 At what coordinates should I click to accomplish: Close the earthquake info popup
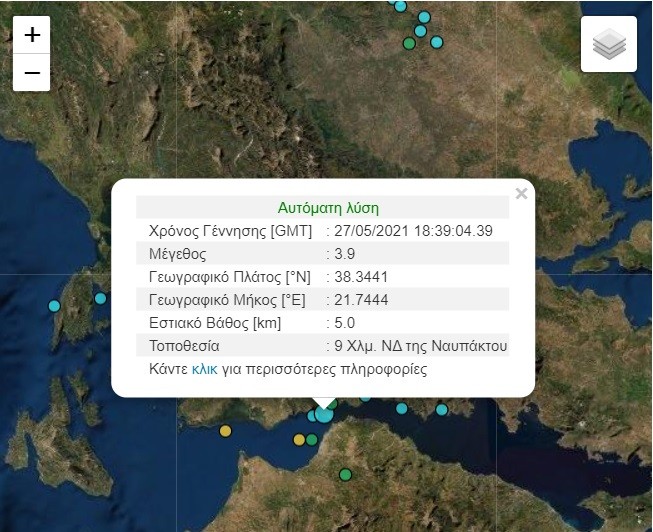pyautogui.click(x=521, y=193)
